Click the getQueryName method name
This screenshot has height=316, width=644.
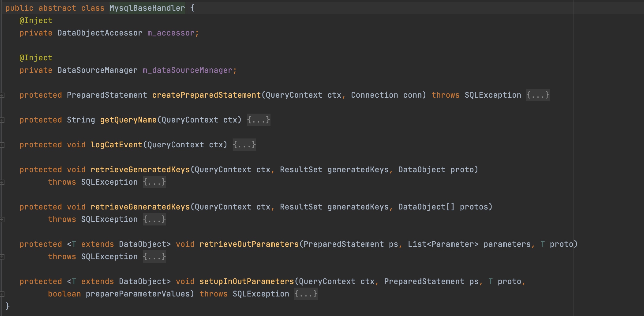(x=128, y=120)
